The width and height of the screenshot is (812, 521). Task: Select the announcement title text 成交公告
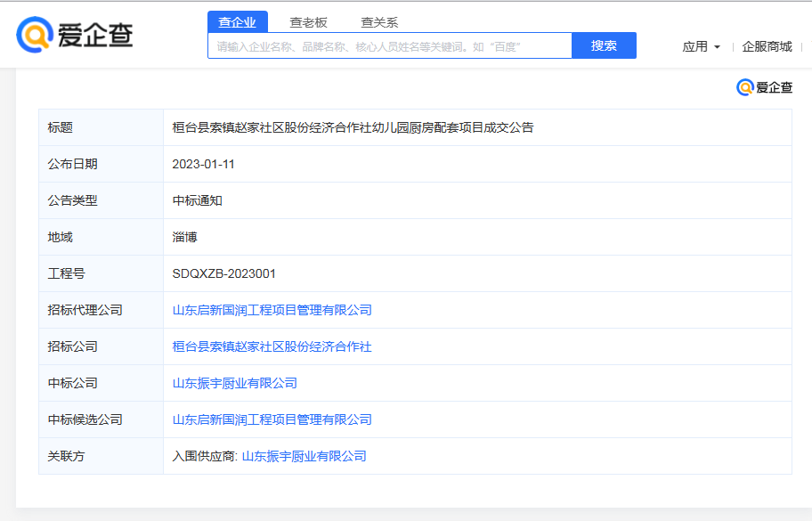coord(508,127)
